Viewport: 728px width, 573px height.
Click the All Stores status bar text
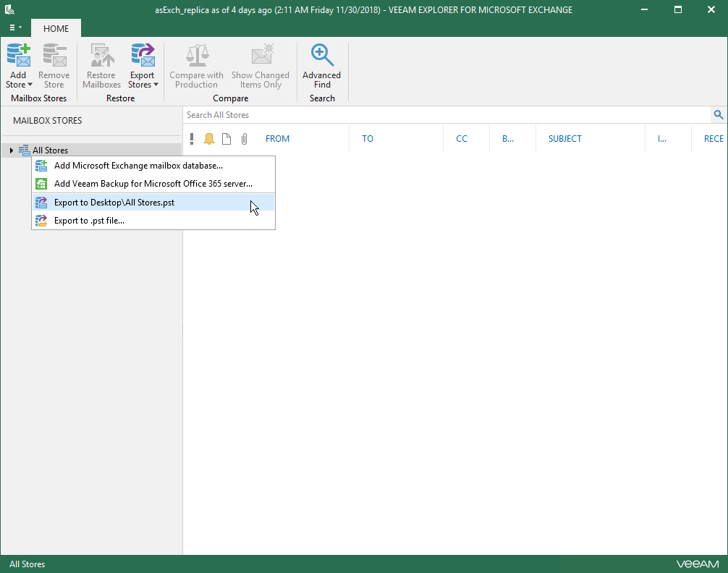27,564
